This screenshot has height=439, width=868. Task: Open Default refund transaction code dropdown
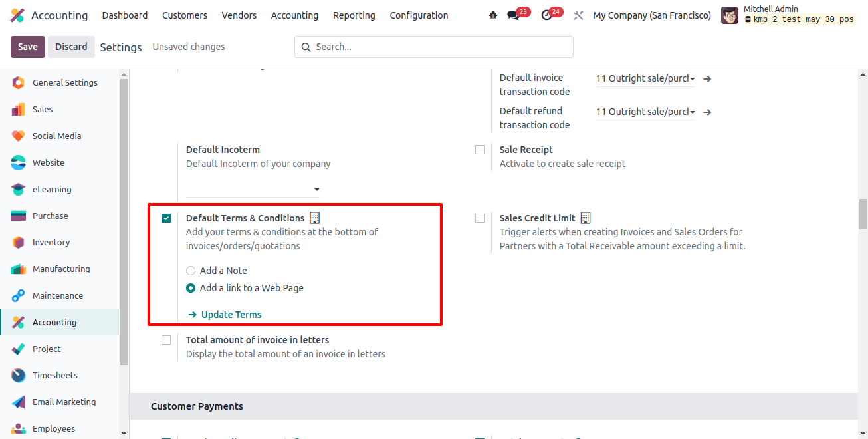click(645, 112)
